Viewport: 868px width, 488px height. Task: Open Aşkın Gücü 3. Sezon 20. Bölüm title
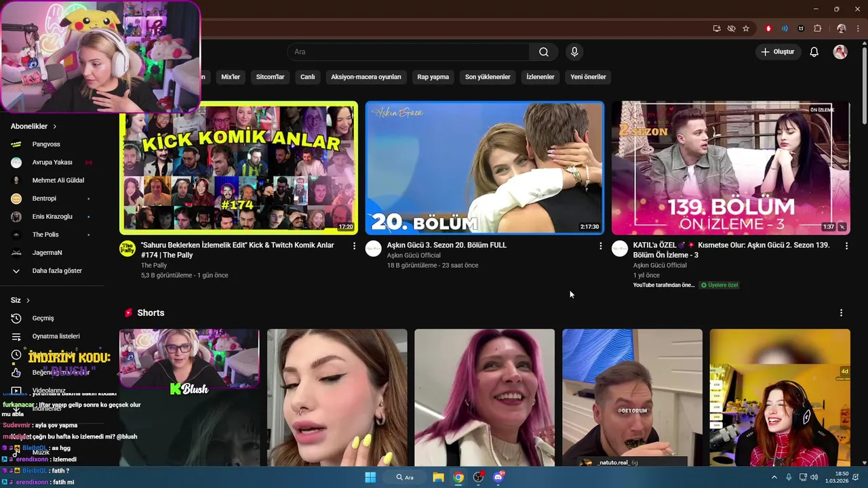click(x=447, y=245)
